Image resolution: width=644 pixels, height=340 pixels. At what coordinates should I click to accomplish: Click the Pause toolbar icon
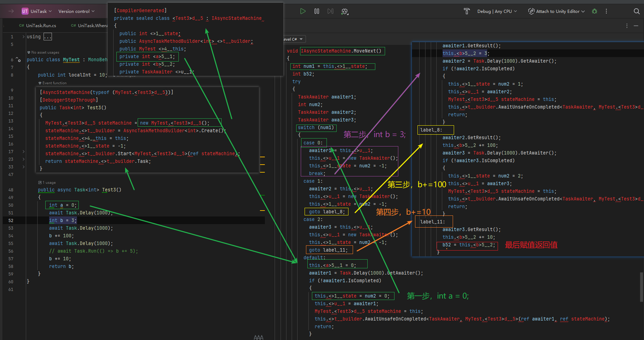[x=316, y=11]
